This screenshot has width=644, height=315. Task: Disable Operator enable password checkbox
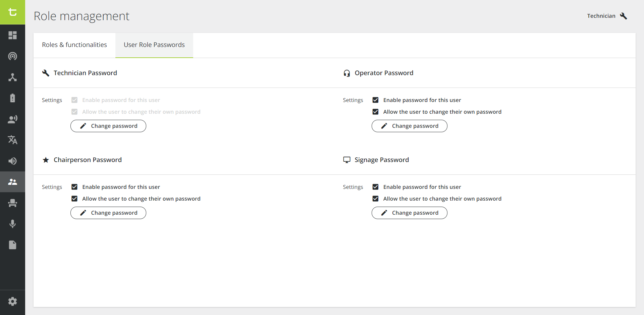(375, 100)
